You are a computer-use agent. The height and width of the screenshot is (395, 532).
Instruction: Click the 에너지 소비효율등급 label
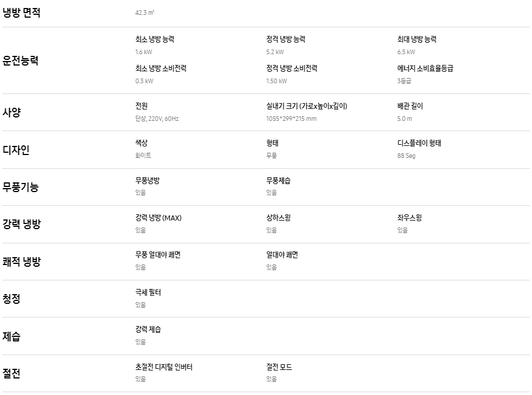click(x=425, y=68)
